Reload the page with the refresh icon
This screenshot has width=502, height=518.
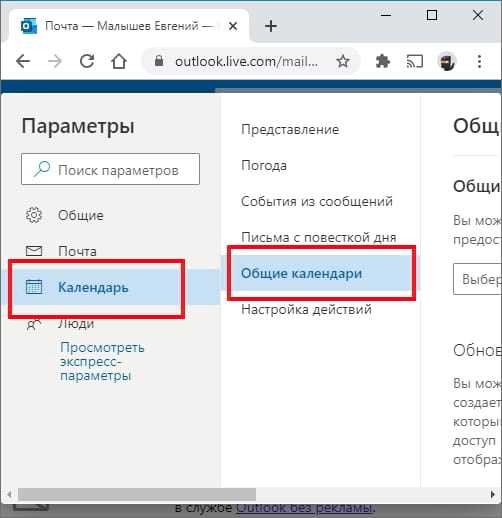pyautogui.click(x=87, y=61)
